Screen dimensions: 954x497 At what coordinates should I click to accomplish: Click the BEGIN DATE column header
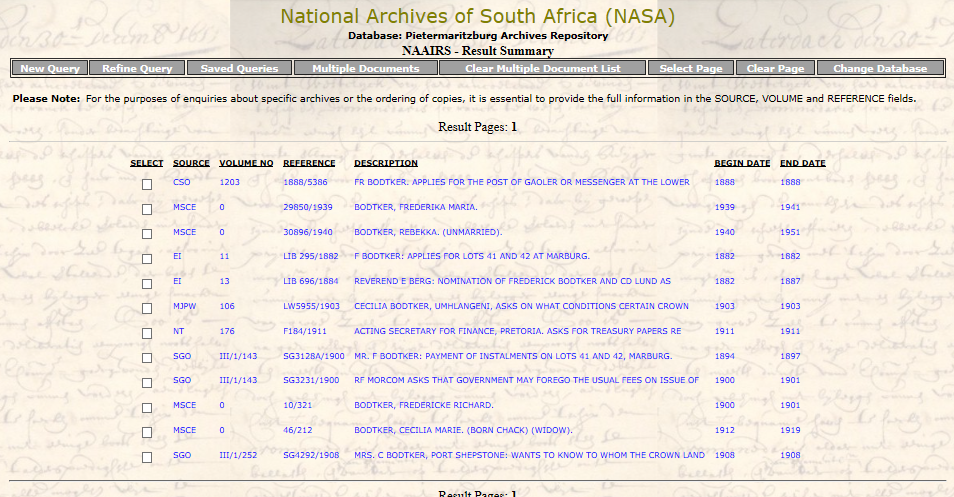point(742,163)
